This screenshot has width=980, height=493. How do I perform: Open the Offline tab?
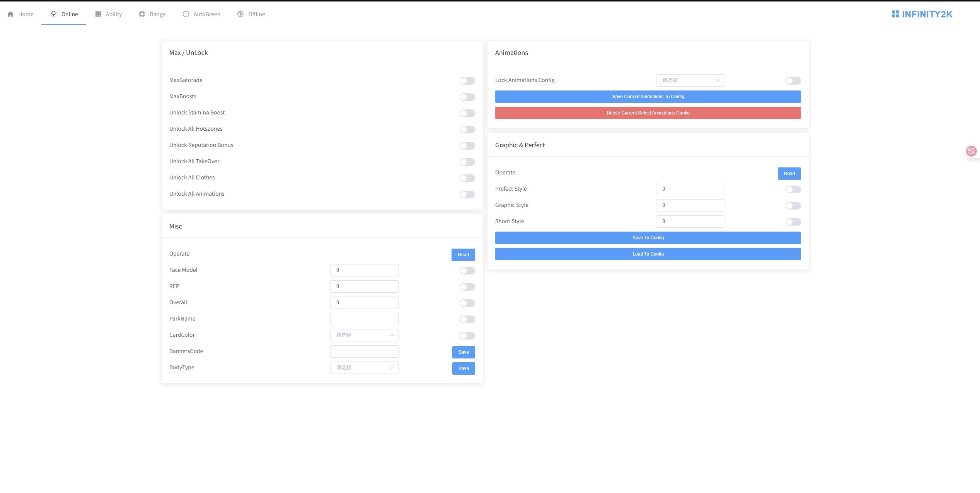coord(256,14)
